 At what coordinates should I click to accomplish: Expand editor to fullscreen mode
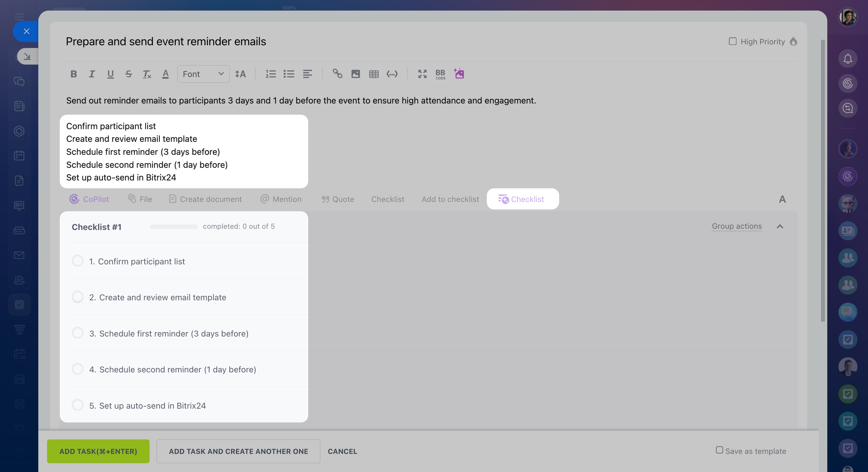(422, 74)
